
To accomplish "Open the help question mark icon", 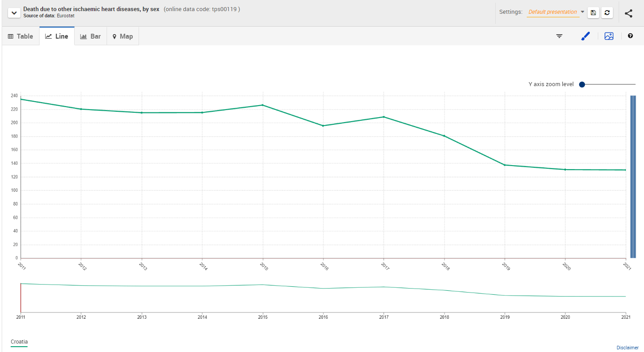I will tap(630, 36).
